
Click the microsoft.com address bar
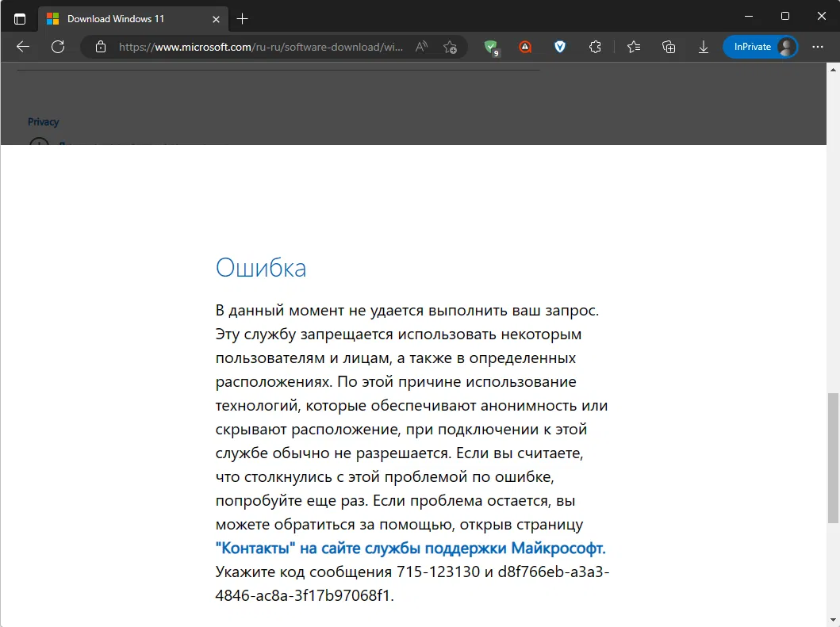click(260, 47)
